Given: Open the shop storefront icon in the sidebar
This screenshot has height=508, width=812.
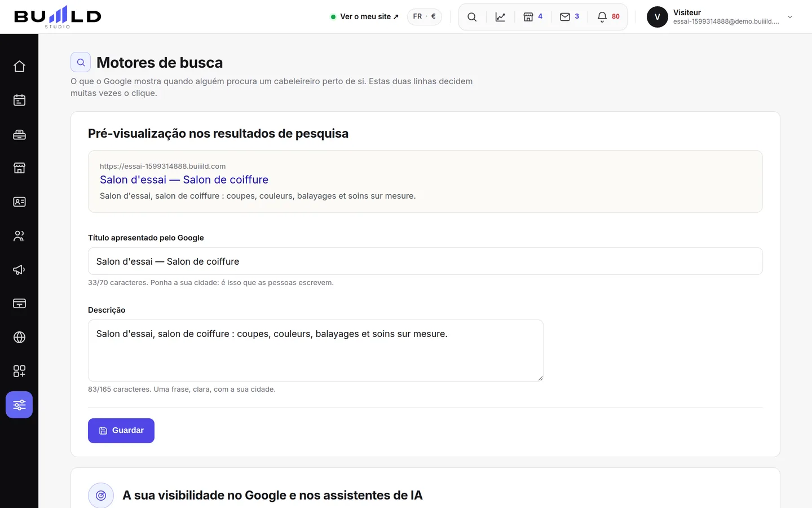Looking at the screenshot, I should (x=19, y=168).
